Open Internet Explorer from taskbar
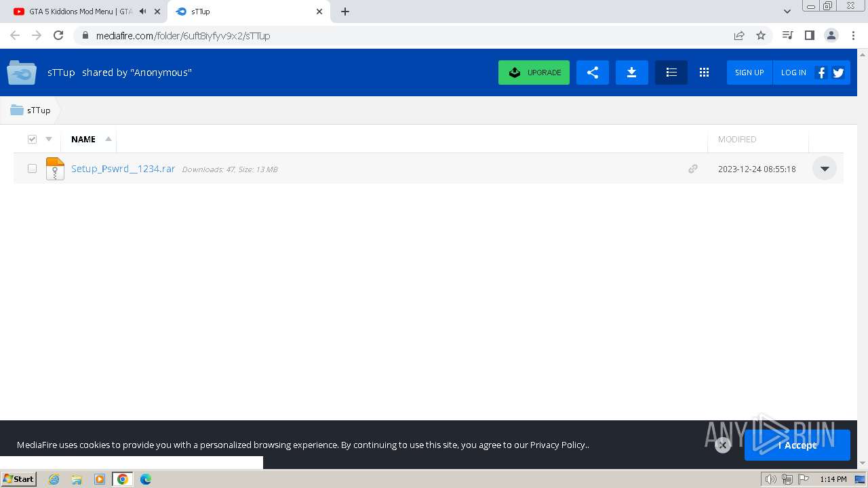This screenshot has width=868, height=488. point(54,479)
